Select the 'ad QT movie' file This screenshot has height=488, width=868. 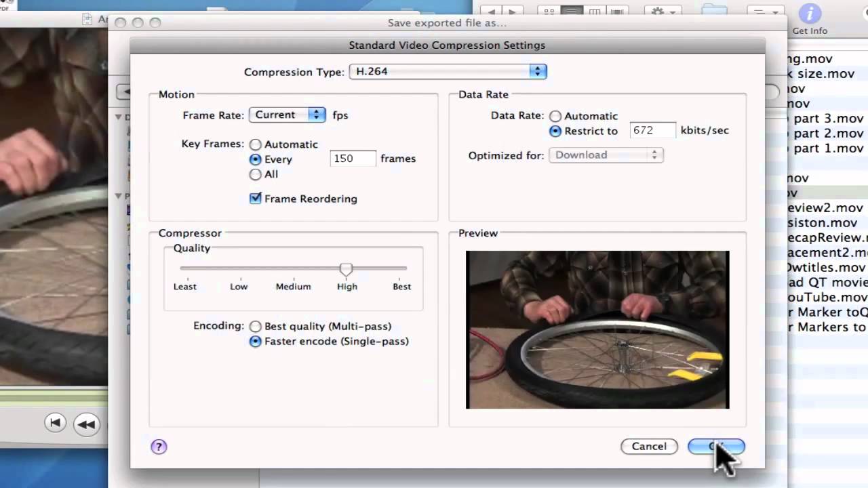pyautogui.click(x=827, y=283)
